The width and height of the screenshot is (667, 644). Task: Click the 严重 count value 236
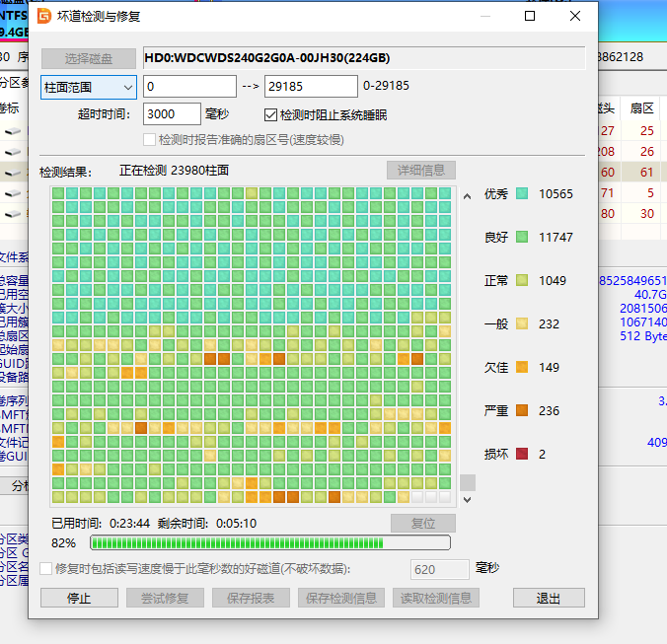click(549, 410)
